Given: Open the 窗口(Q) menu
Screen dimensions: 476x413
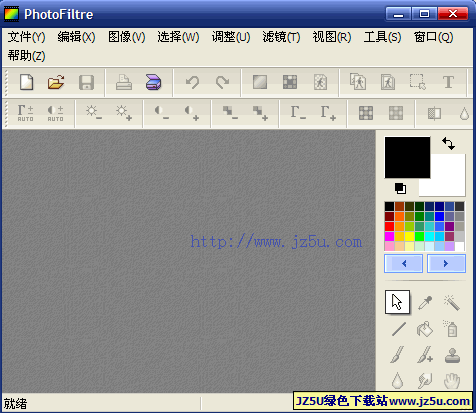Looking at the screenshot, I should coord(433,37).
